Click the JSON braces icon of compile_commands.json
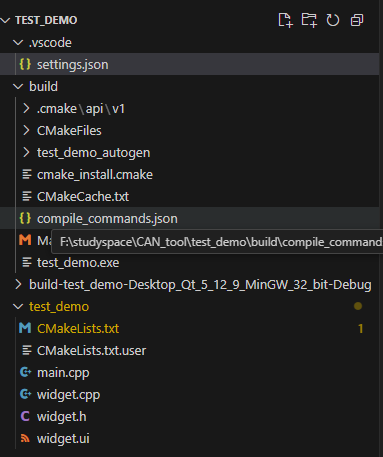 point(25,218)
